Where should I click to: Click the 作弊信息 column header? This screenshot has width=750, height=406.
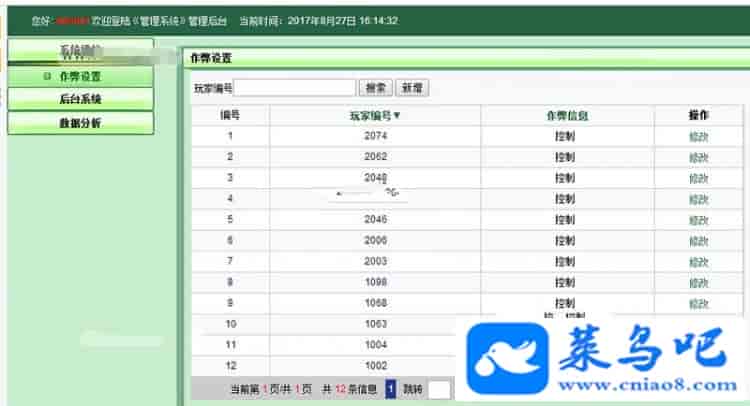tap(567, 115)
